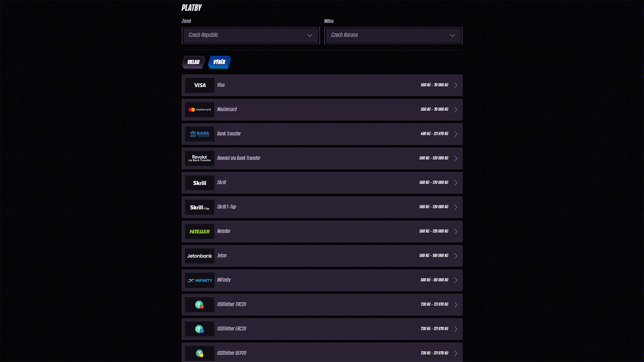Screen dimensions: 644x362
Task: Click the MiFinity logo icon
Action: pyautogui.click(x=200, y=280)
